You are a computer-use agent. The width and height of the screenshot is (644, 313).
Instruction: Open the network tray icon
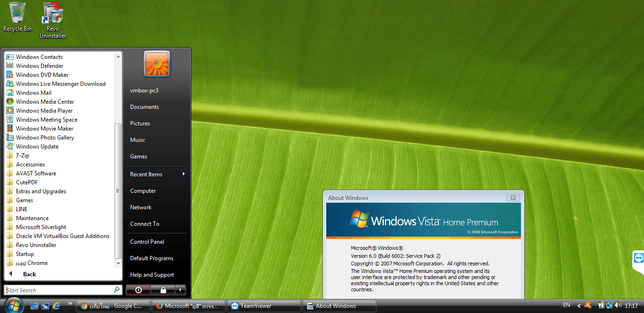pos(609,305)
